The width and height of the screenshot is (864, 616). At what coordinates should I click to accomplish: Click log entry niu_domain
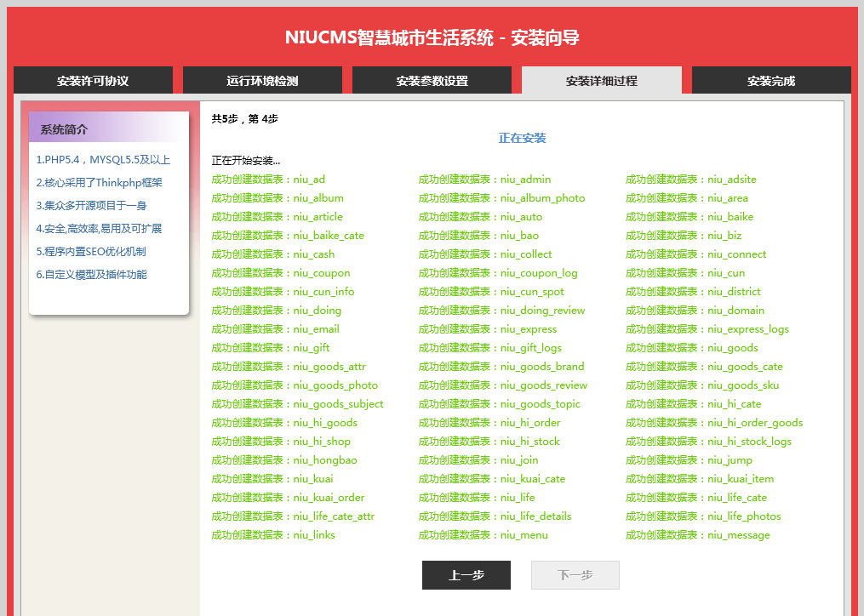point(695,311)
